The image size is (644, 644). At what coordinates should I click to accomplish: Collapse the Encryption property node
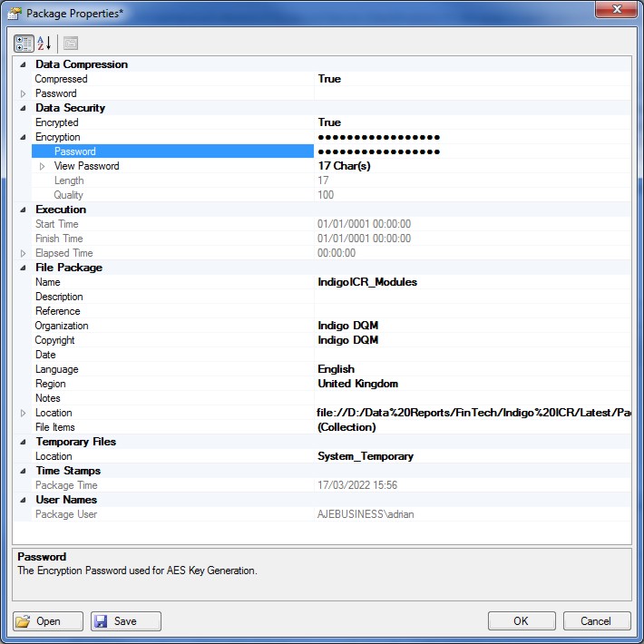[23, 137]
